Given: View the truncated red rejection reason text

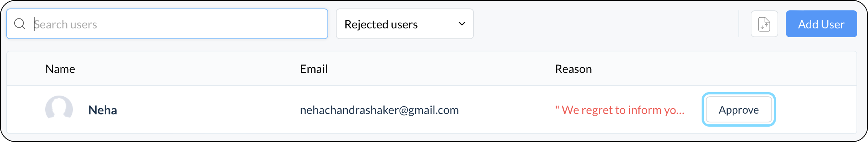Looking at the screenshot, I should pyautogui.click(x=620, y=110).
